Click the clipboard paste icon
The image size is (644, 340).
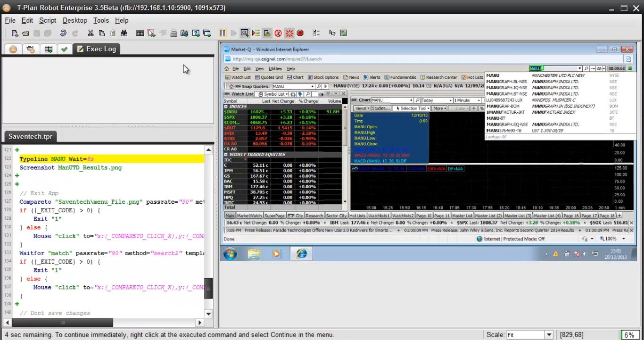tap(113, 33)
